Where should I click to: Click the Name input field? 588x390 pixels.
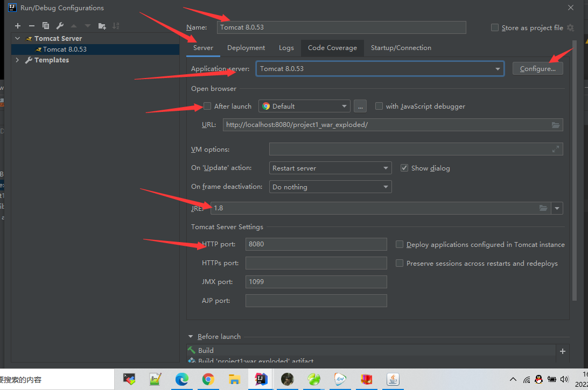[341, 27]
